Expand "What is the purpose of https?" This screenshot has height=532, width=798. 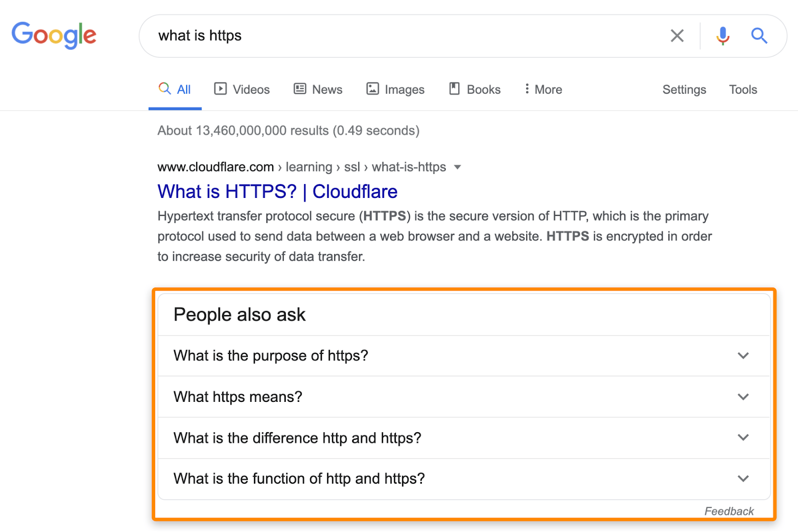coord(743,355)
